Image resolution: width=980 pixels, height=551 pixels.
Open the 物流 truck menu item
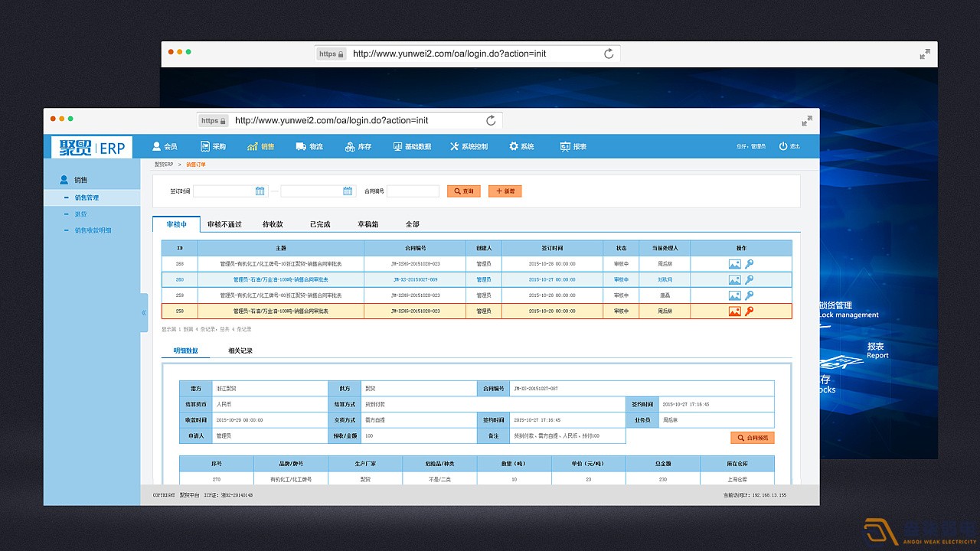pos(309,146)
